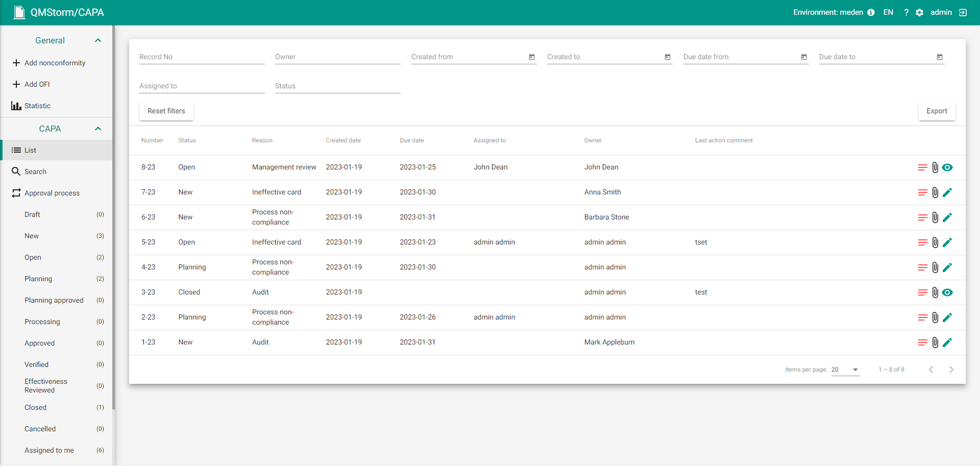980x466 pixels.
Task: Open Approval process in sidebar
Action: pos(56,193)
